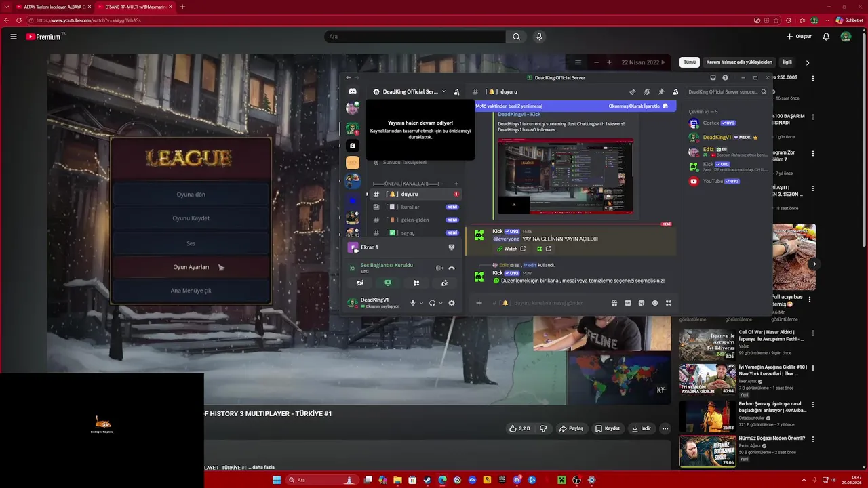Click the YouTube search magnifier button
The width and height of the screenshot is (868, 488).
tap(516, 37)
